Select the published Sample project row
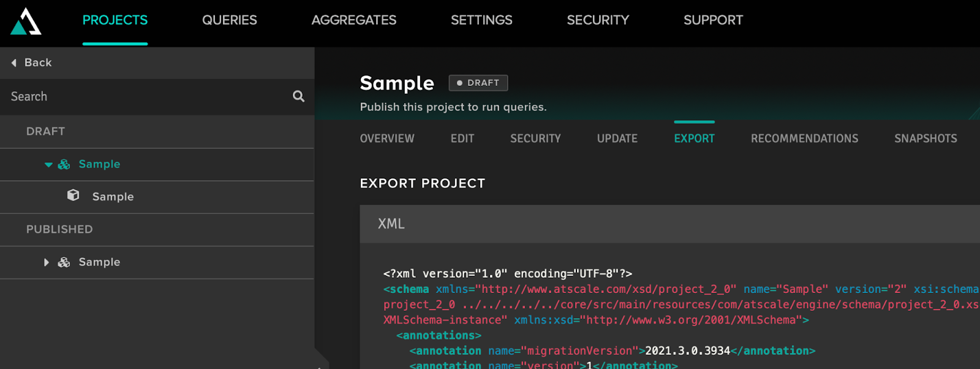Image resolution: width=980 pixels, height=369 pixels. 157,262
